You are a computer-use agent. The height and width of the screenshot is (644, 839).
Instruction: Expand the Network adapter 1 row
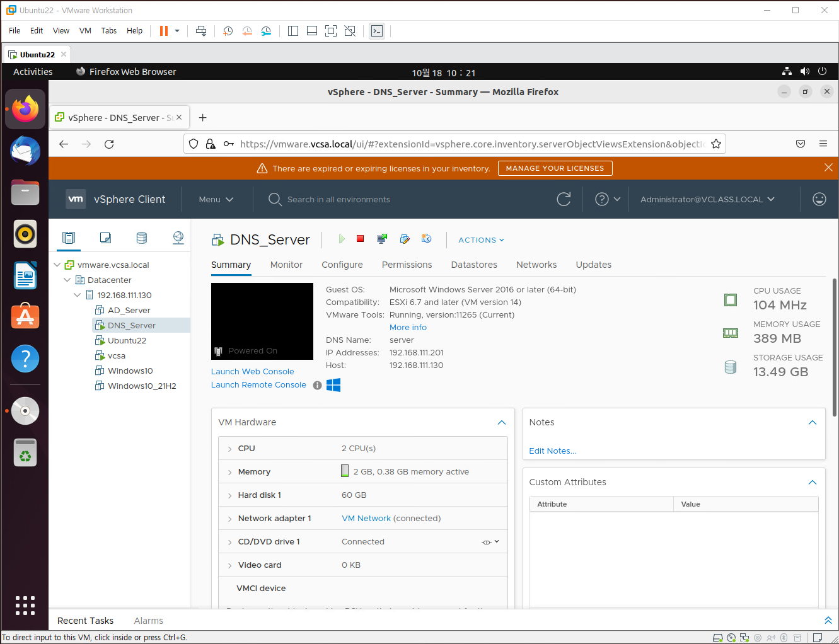click(229, 519)
